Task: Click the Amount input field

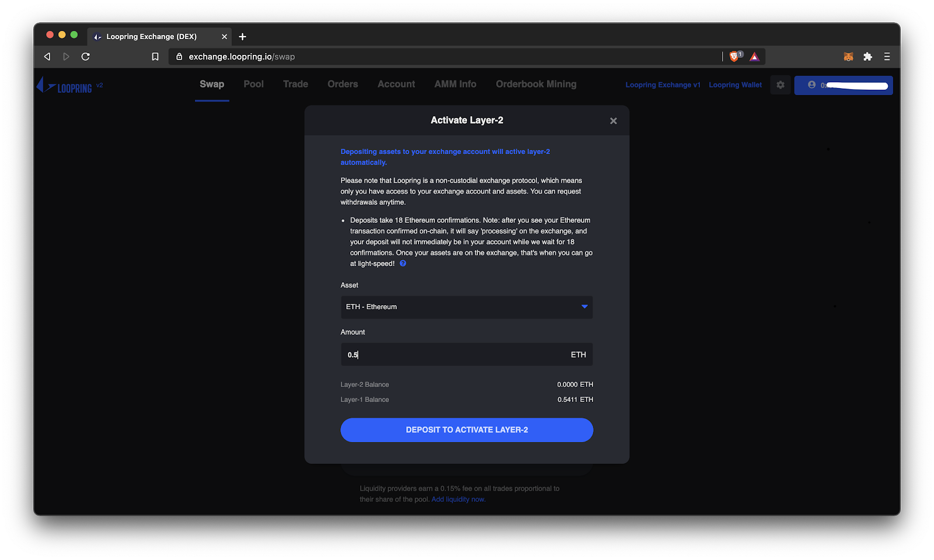Action: [466, 355]
